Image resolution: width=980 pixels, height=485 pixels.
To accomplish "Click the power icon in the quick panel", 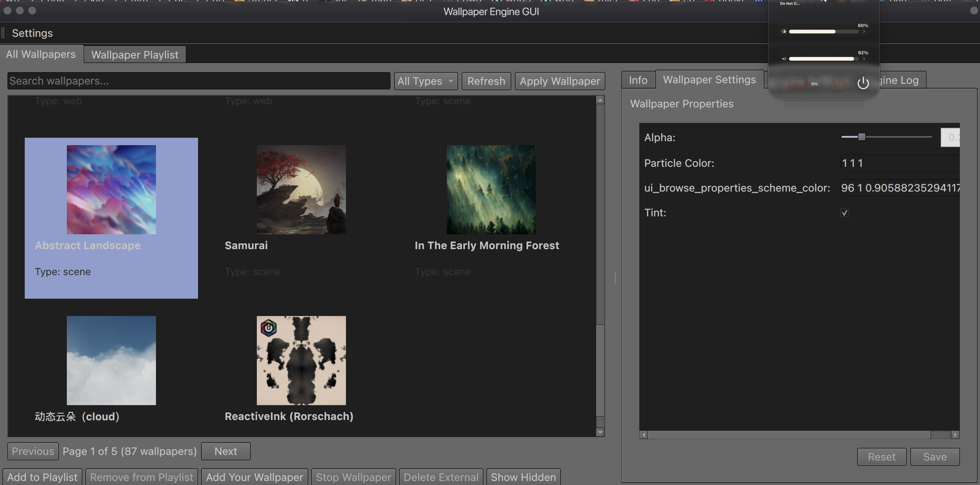I will (x=863, y=83).
